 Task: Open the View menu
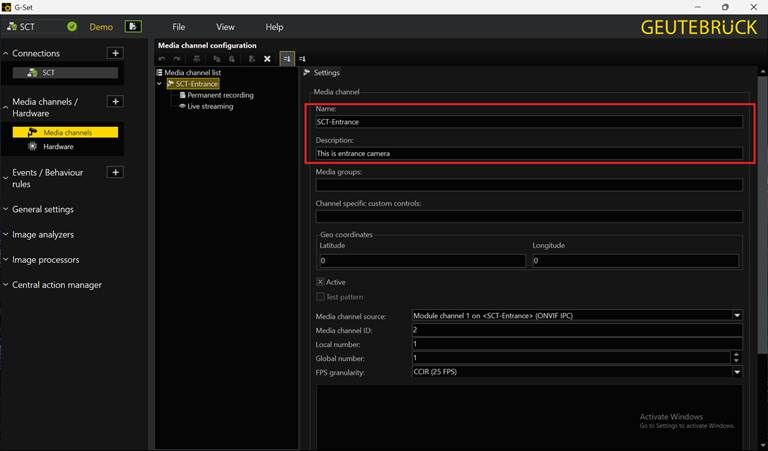225,27
